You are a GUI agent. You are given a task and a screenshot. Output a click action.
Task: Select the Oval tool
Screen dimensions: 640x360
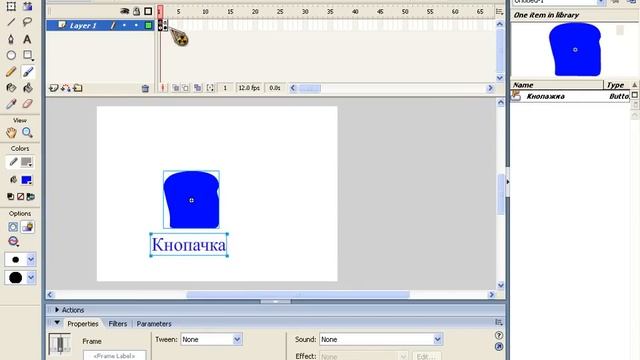[x=11, y=55]
